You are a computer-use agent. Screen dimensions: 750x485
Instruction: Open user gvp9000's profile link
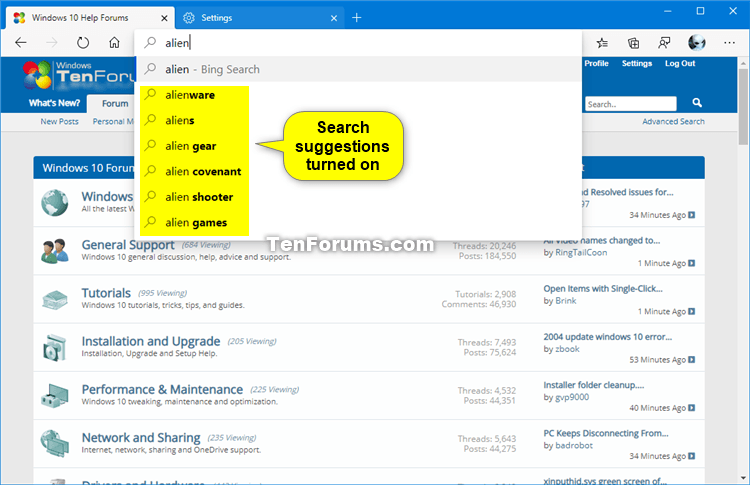[x=572, y=397]
